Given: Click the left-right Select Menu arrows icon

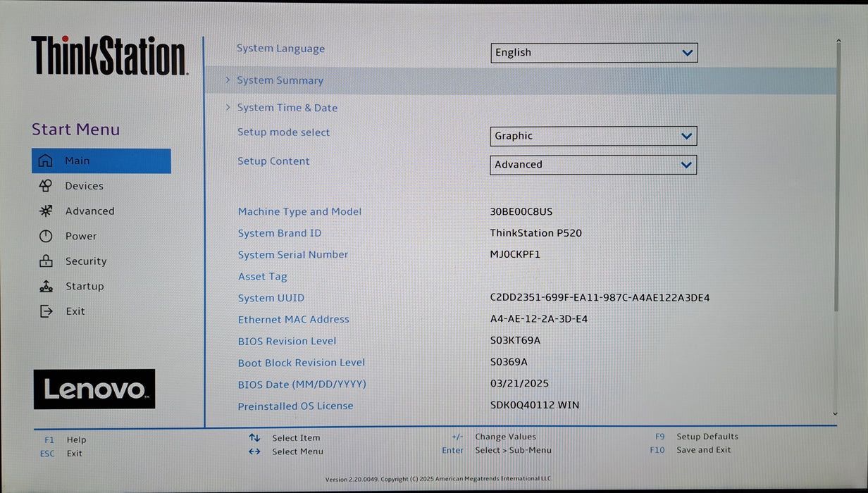Looking at the screenshot, I should click(x=254, y=451).
